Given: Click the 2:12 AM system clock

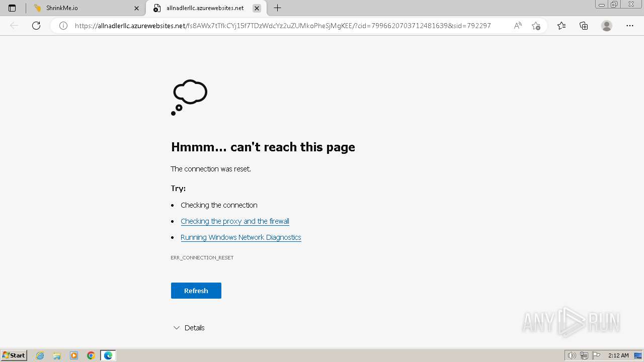Looking at the screenshot, I should [618, 355].
